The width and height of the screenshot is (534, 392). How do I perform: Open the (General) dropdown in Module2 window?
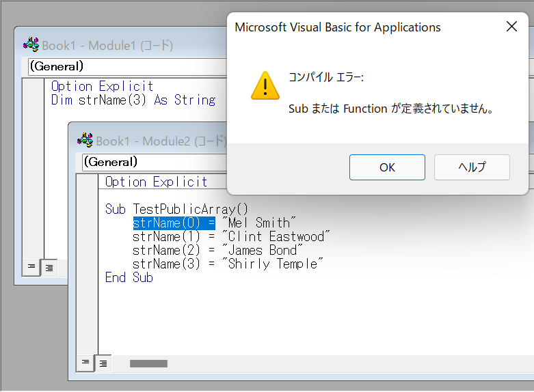155,162
